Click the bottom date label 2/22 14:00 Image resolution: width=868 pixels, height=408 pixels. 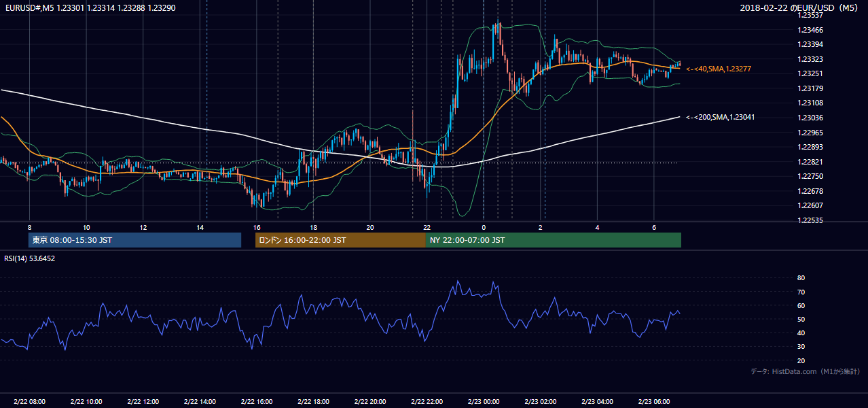200,402
